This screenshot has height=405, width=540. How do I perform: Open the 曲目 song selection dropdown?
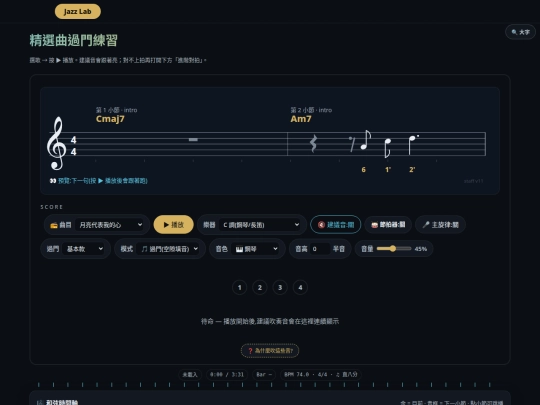(110, 225)
